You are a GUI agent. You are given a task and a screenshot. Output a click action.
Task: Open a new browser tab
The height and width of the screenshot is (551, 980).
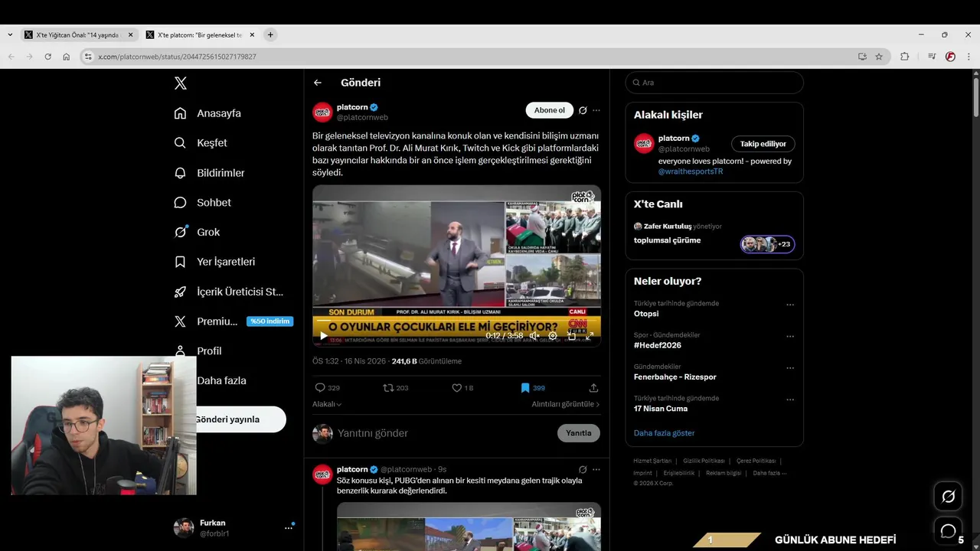(x=270, y=35)
